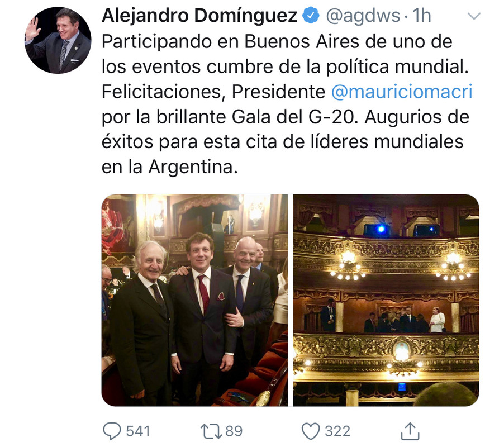Image resolution: width=504 pixels, height=447 pixels.
Task: Open left photo of three men in suits
Action: (195, 300)
